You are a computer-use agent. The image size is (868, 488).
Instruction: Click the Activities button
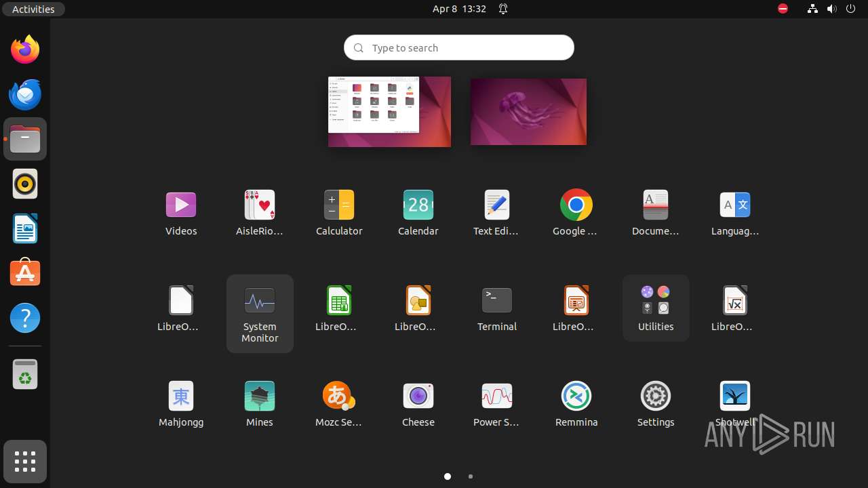click(x=33, y=9)
